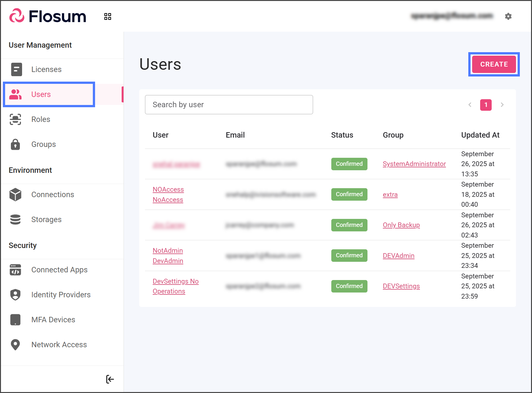
Task: Click the Groups padlock icon
Action: 15,144
